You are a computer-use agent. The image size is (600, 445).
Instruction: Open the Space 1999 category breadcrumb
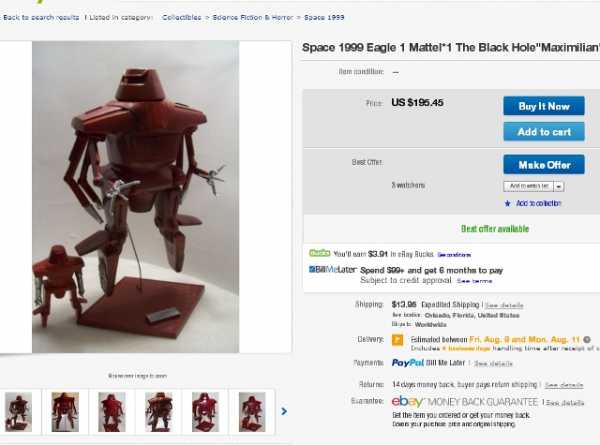324,18
